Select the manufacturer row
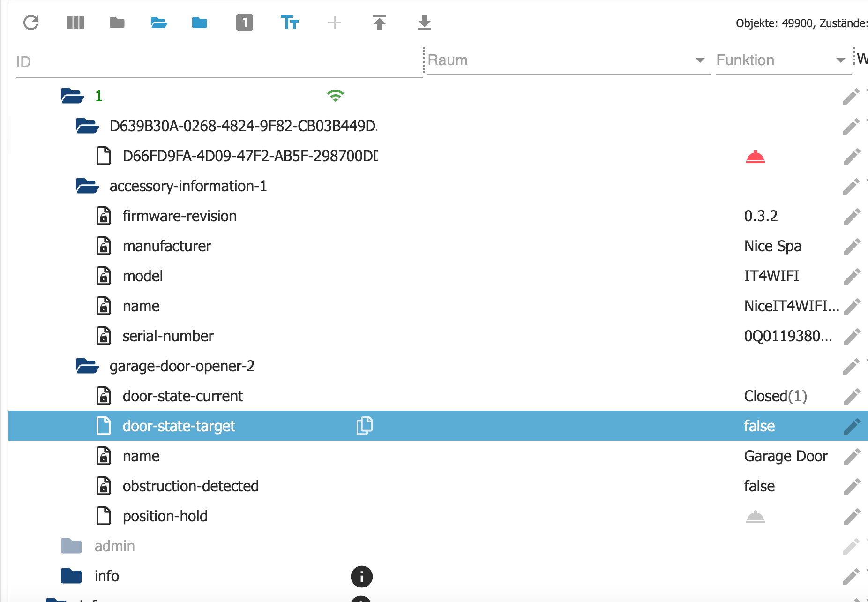This screenshot has height=602, width=868. click(x=438, y=246)
